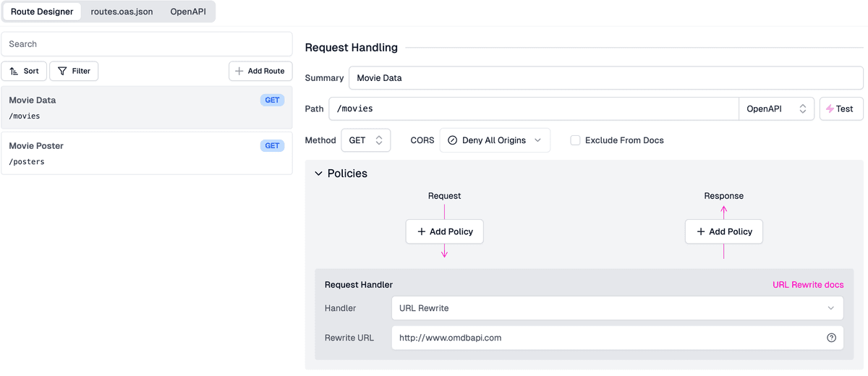Screen dimensions: 868x376
Task: Open the CORS Deny All Origins dropdown
Action: (495, 140)
